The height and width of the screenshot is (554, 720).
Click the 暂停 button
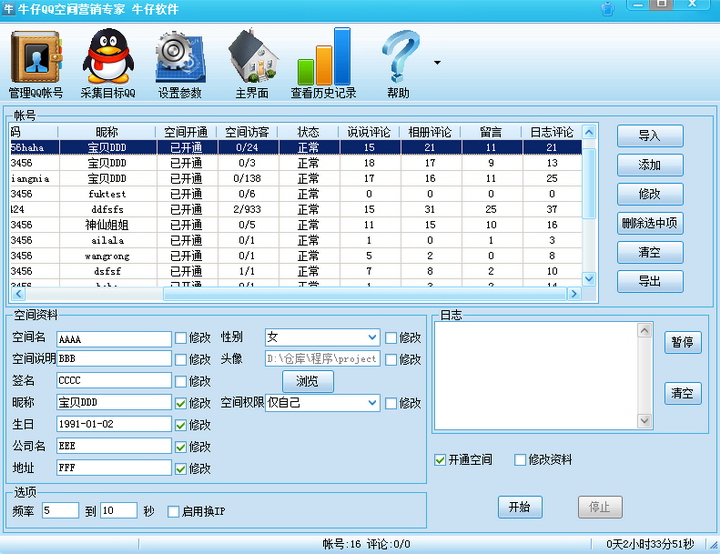(683, 343)
